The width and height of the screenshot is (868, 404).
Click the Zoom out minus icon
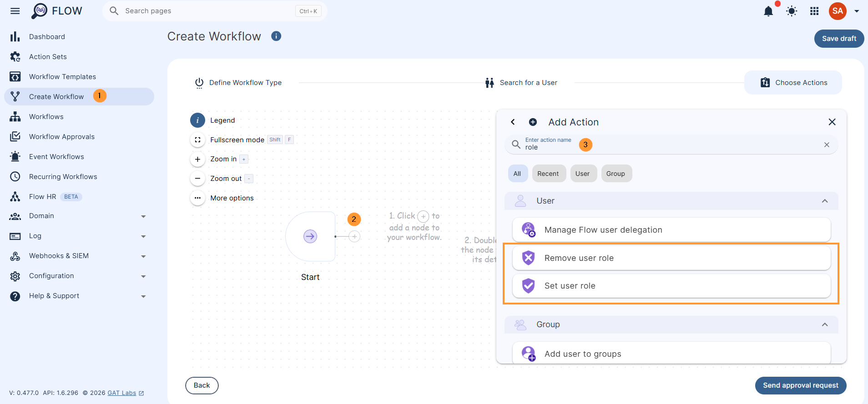pos(197,179)
